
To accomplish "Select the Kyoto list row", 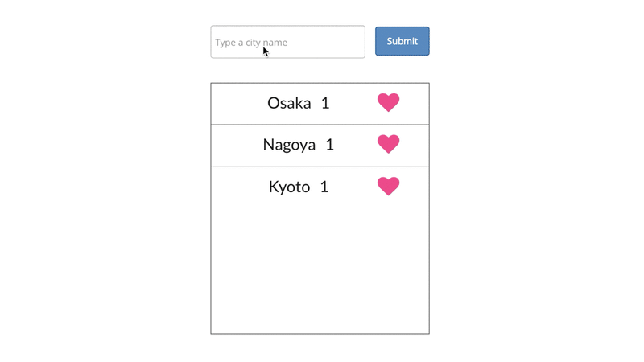I will point(320,187).
